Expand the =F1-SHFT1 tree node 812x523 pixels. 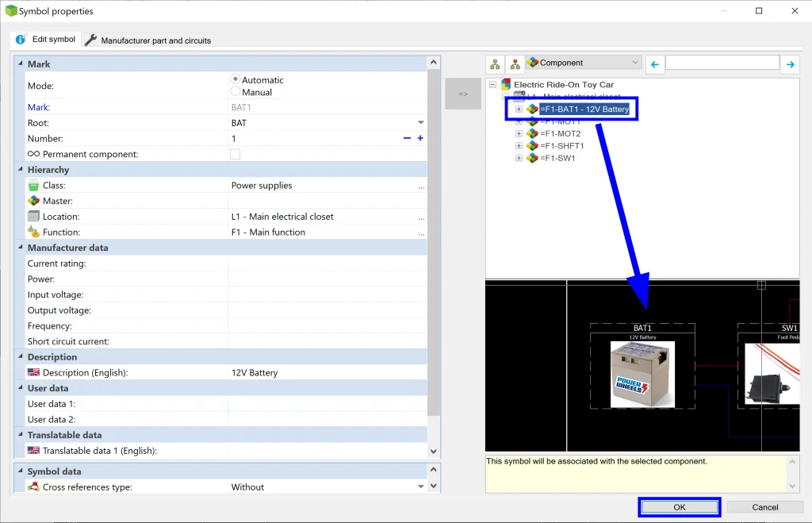[x=519, y=146]
